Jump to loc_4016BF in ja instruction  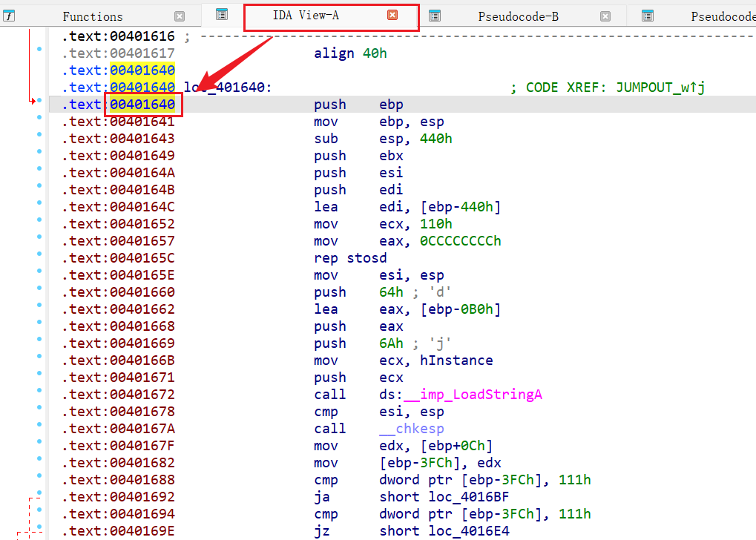pos(468,497)
